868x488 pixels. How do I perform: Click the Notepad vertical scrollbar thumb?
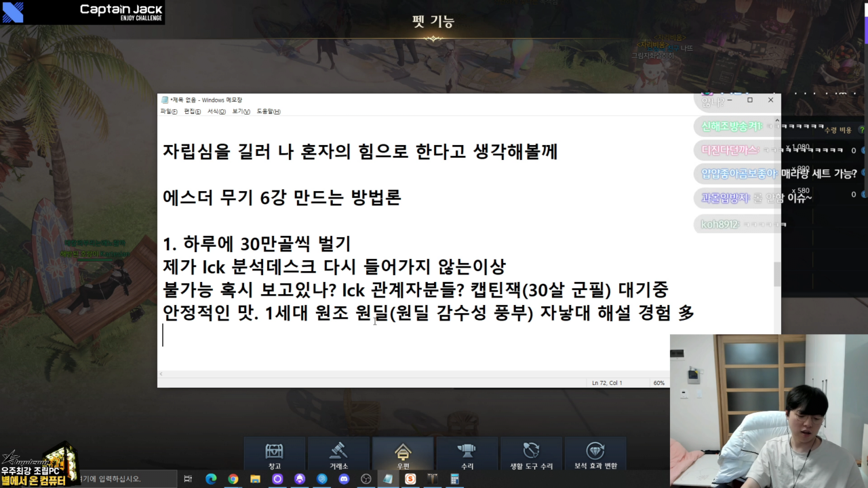click(x=777, y=274)
